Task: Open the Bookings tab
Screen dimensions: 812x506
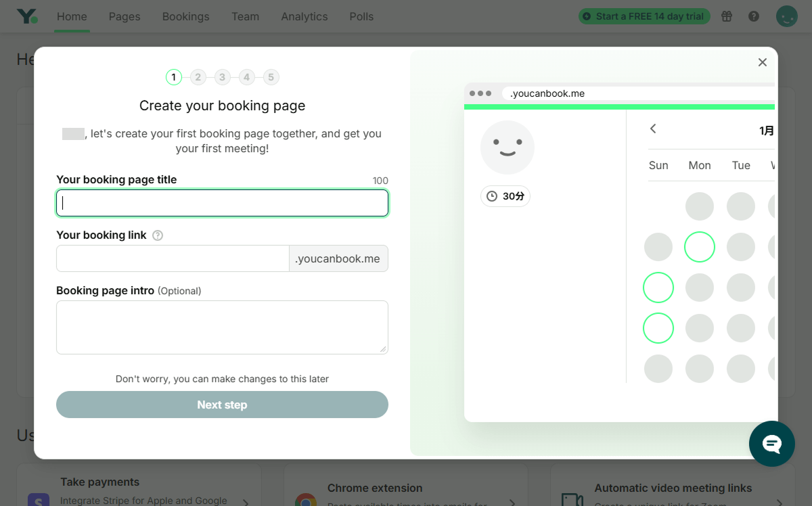Action: (x=185, y=16)
